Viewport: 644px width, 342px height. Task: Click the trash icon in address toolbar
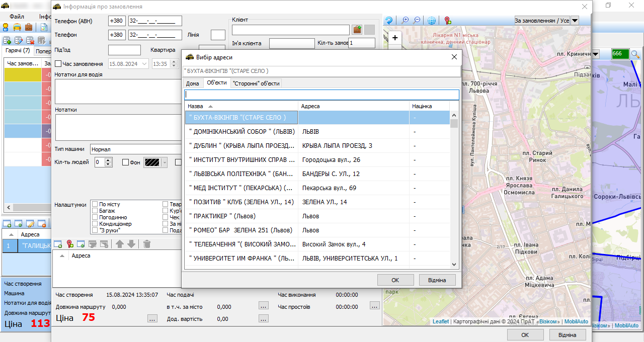(147, 244)
